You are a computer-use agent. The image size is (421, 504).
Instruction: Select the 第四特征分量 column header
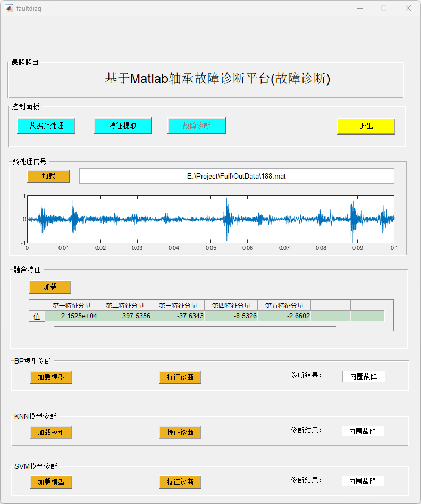pyautogui.click(x=231, y=305)
